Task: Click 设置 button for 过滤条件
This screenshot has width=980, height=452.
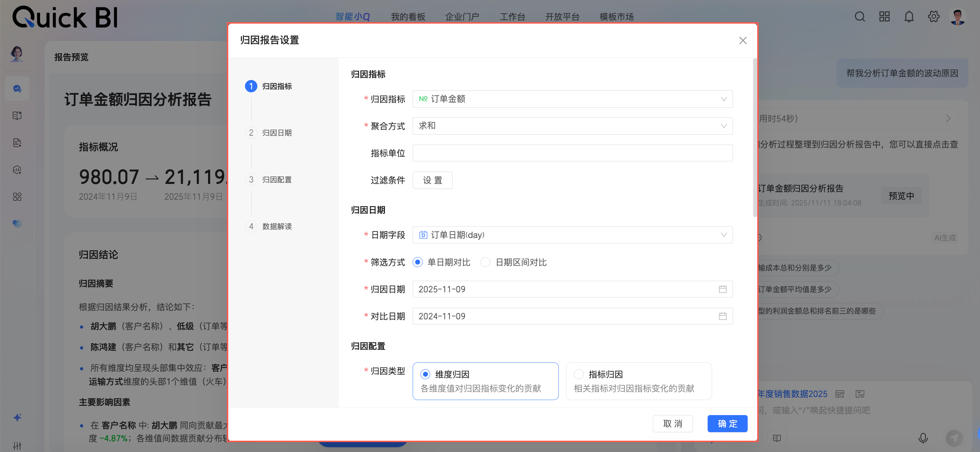Action: (x=432, y=180)
